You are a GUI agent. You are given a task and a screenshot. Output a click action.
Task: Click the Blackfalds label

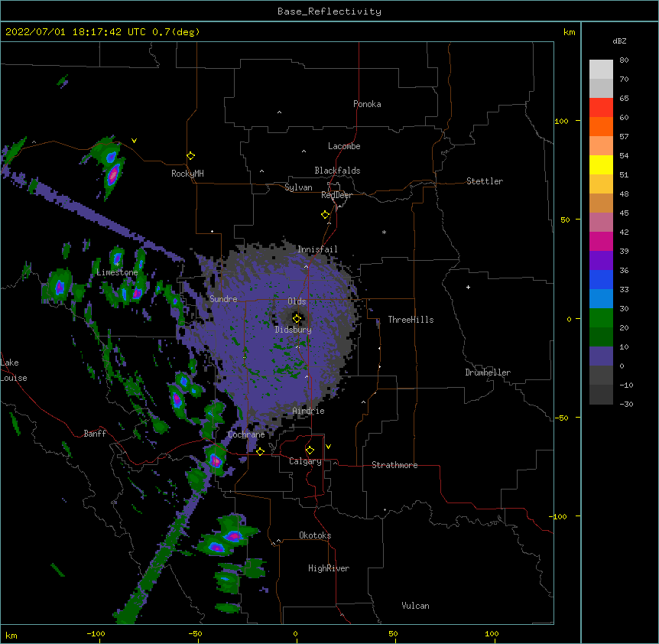(x=337, y=171)
